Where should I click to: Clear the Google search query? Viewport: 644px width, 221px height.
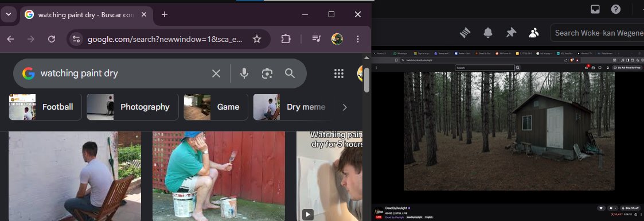(216, 73)
